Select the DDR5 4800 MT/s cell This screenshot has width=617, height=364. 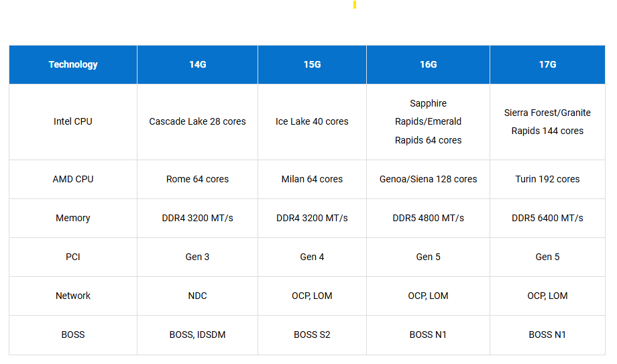pyautogui.click(x=428, y=218)
